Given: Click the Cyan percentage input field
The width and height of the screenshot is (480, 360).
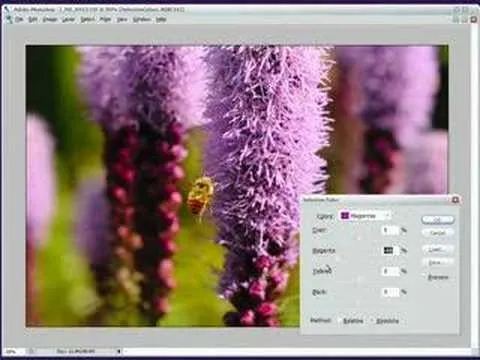Looking at the screenshot, I should pos(390,230).
